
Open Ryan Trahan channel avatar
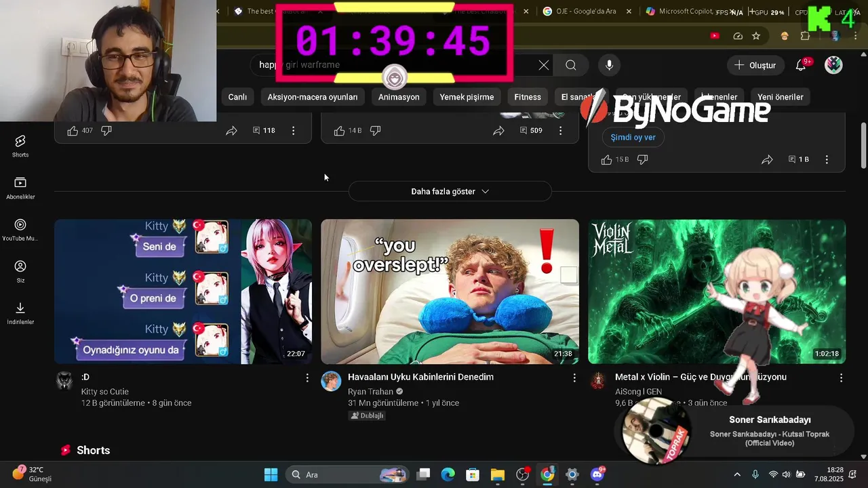tap(331, 381)
